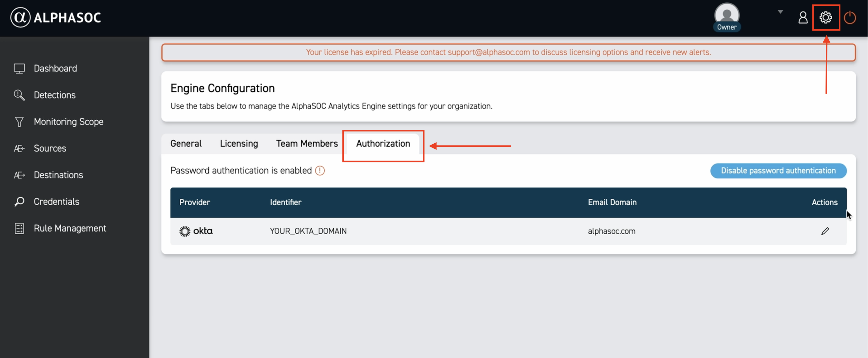Image resolution: width=868 pixels, height=358 pixels.
Task: Click the Monitoring Scope funnel icon
Action: point(19,122)
